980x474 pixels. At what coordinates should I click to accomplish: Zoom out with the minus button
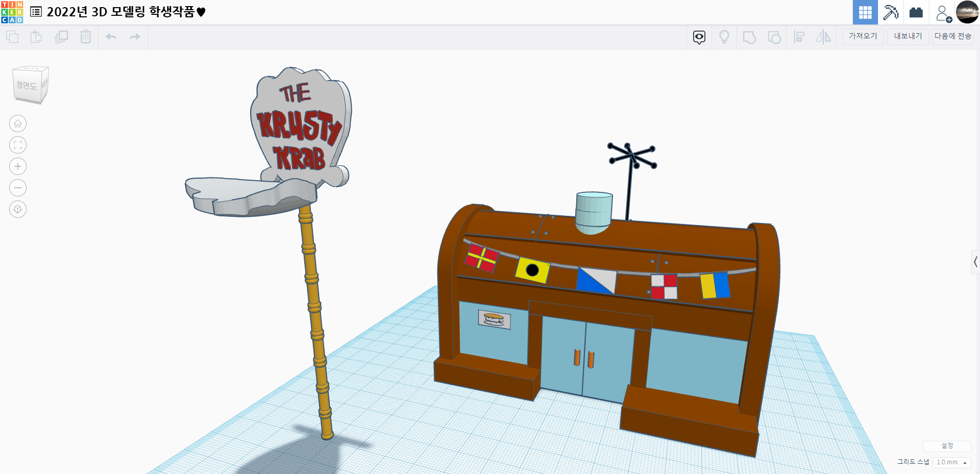tap(18, 188)
